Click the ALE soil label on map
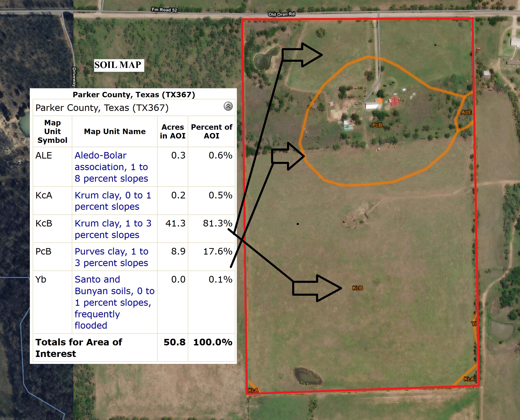This screenshot has width=520, height=420. pyautogui.click(x=466, y=112)
